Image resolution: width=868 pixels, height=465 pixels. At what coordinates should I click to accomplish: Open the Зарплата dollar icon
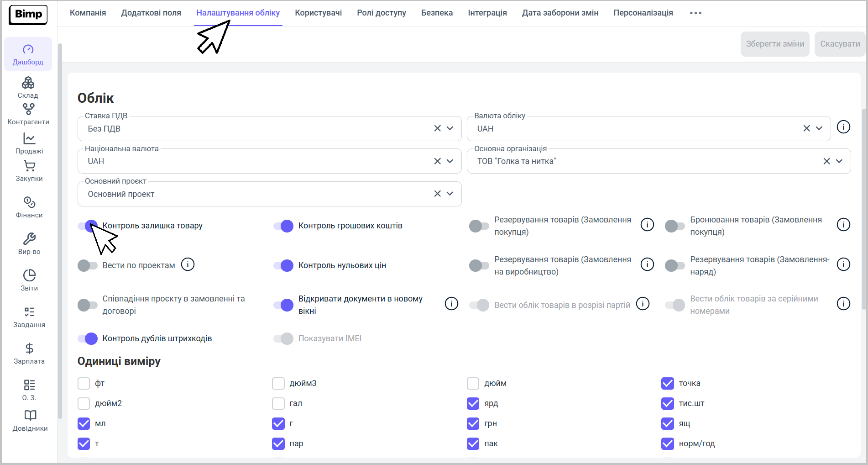(x=29, y=349)
